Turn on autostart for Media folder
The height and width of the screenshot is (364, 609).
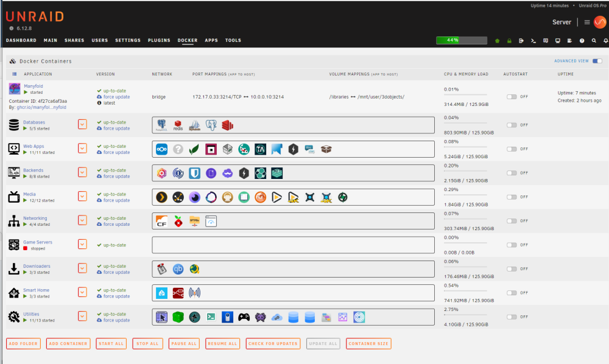pyautogui.click(x=512, y=197)
